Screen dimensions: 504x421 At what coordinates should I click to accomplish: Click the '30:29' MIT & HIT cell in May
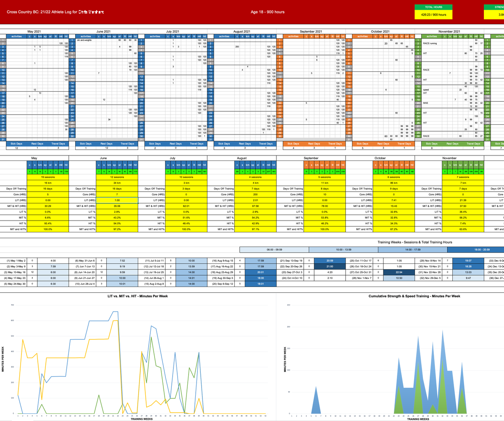tap(48, 206)
